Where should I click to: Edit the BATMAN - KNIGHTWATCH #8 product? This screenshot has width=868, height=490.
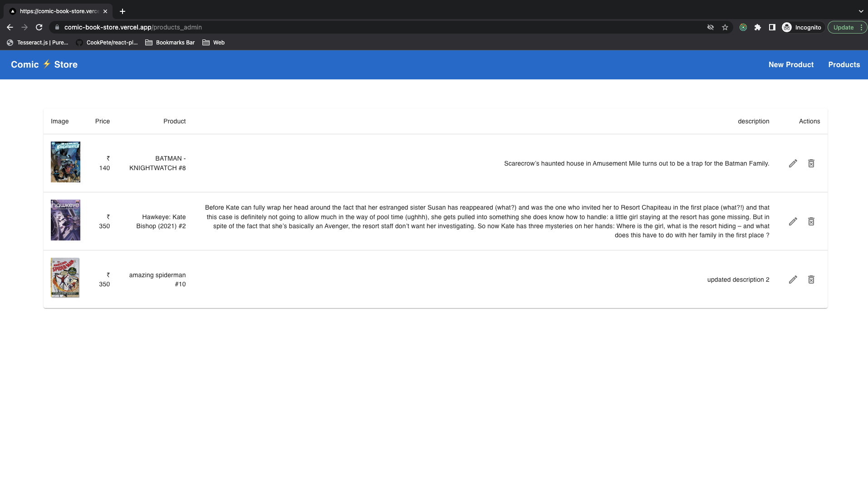click(x=793, y=163)
